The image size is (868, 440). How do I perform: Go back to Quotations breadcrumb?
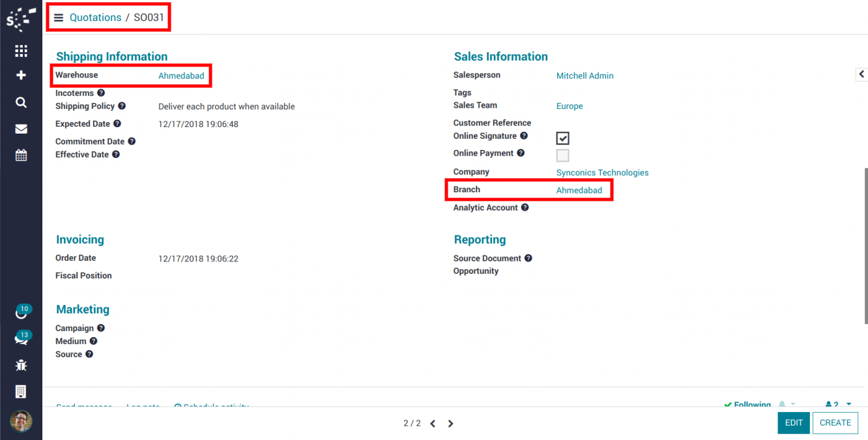(x=95, y=18)
